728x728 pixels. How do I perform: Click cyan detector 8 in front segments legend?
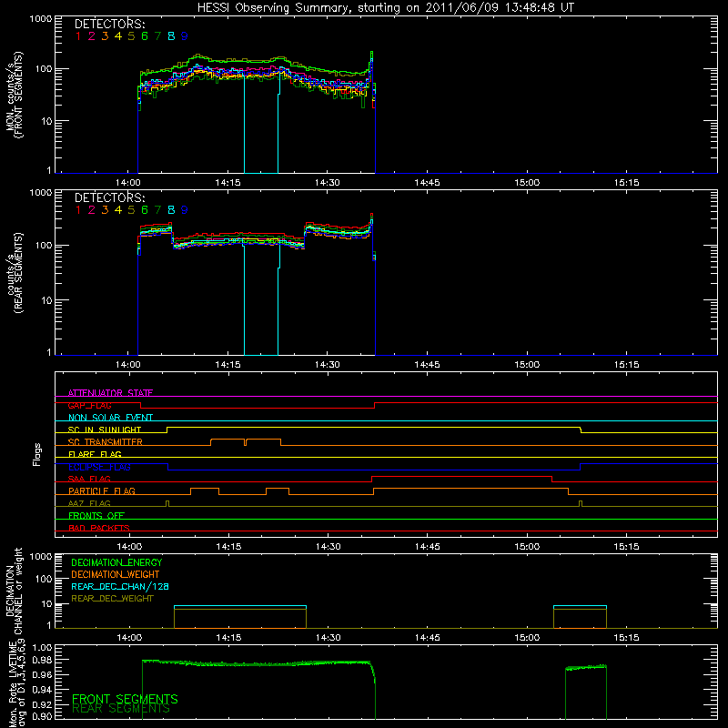coord(171,36)
